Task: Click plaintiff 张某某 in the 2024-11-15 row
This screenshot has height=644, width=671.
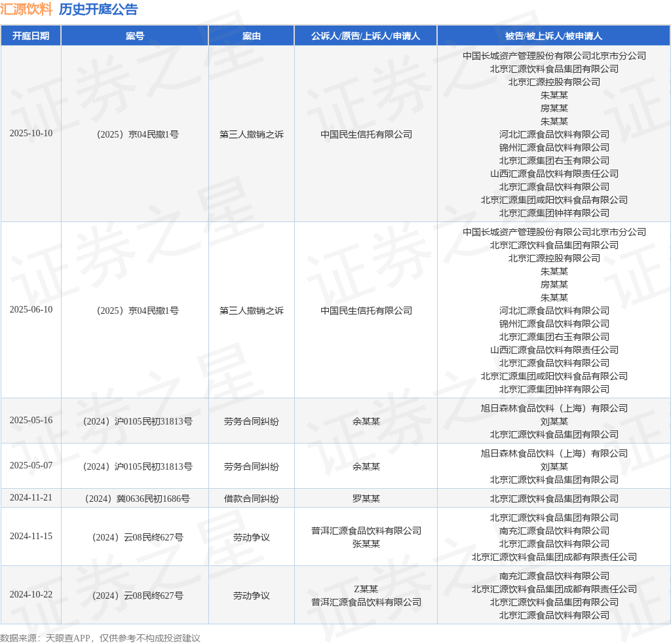Action: [x=366, y=544]
